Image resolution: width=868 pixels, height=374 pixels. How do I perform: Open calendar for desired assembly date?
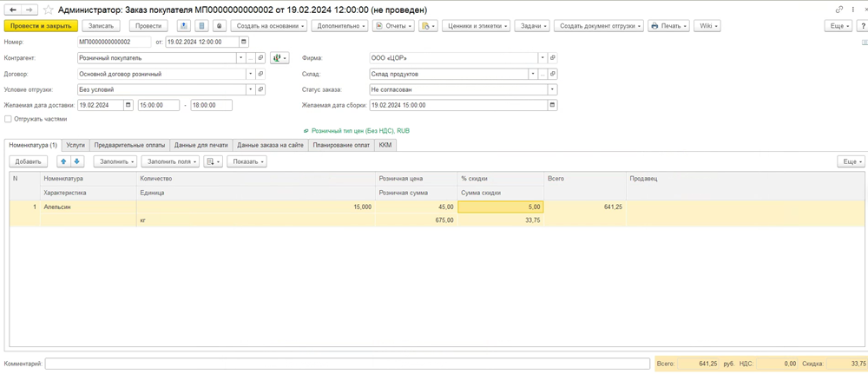[551, 105]
